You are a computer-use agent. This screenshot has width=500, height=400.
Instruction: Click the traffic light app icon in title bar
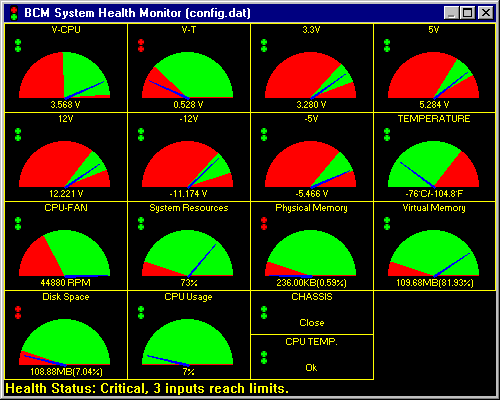[x=14, y=13]
